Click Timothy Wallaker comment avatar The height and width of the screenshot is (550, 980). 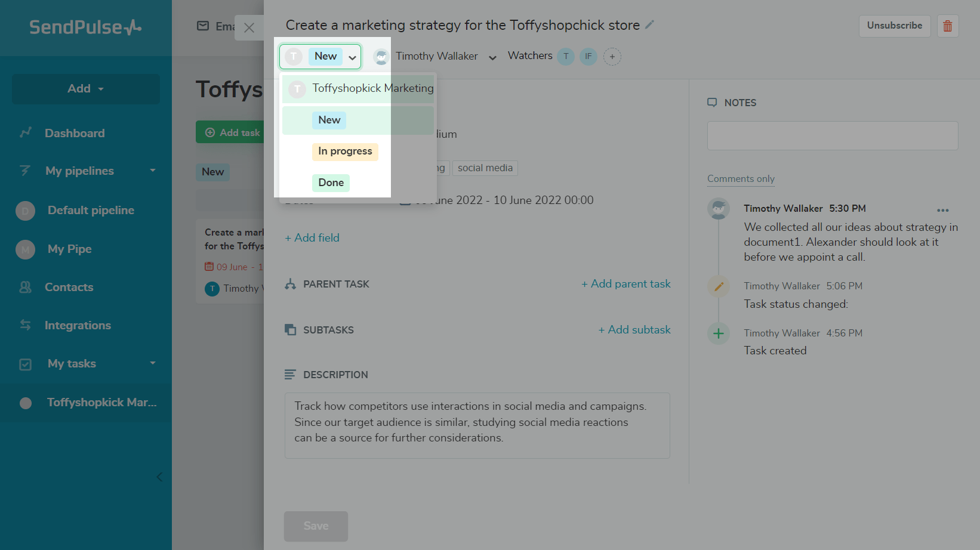[719, 209]
